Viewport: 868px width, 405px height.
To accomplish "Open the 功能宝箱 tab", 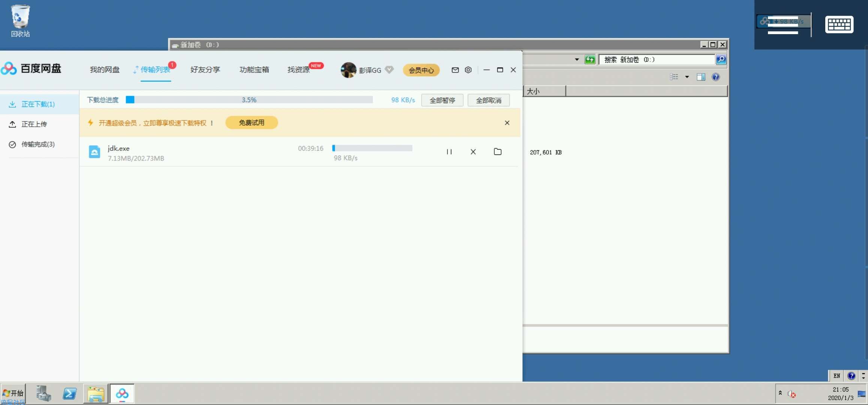I will coord(254,70).
